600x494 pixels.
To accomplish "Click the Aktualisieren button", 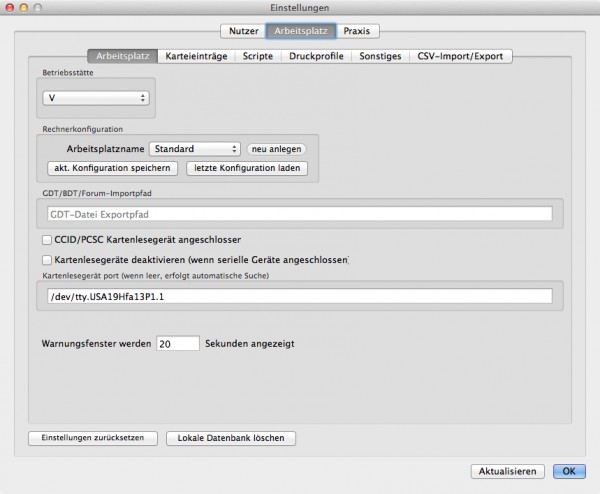I will pos(508,471).
